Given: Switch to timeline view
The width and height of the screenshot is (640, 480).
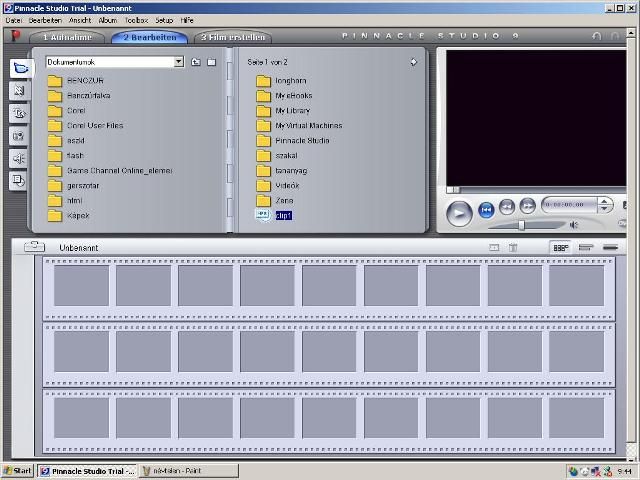Looking at the screenshot, I should [586, 247].
